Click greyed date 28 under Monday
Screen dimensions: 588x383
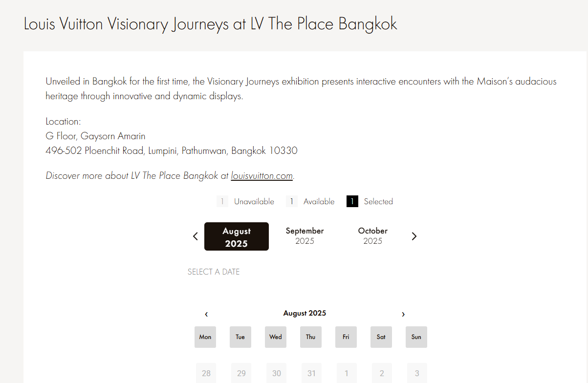(205, 373)
